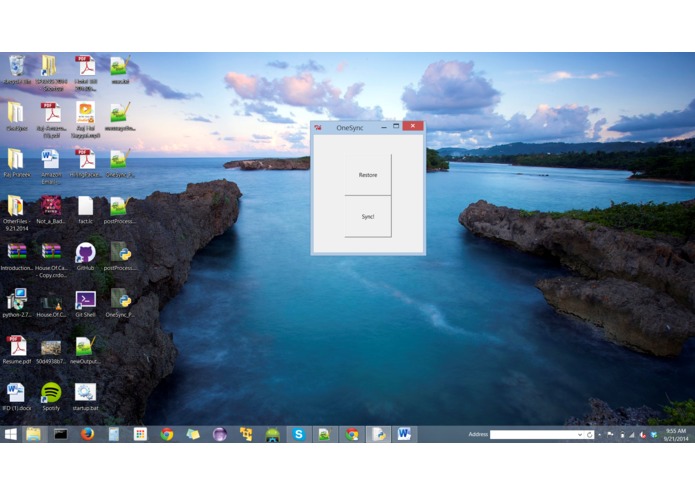The image size is (695, 494).
Task: Select the Spotify desktop shortcut
Action: [x=51, y=397]
